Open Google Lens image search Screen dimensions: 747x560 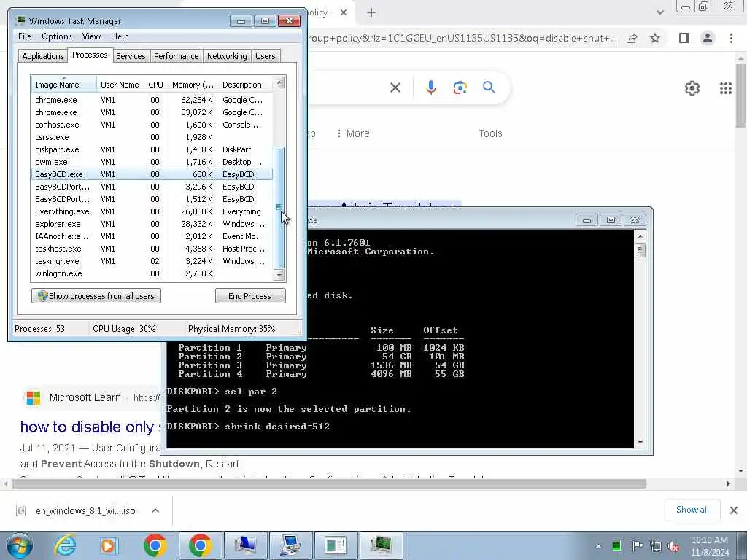click(x=460, y=87)
